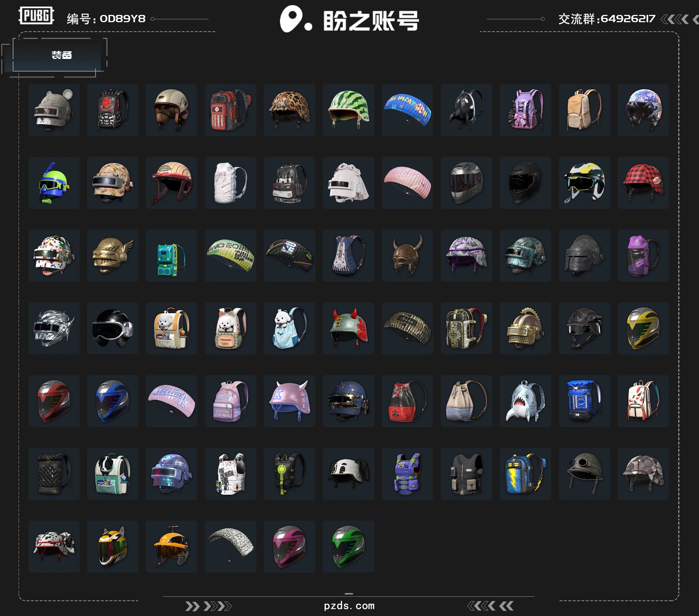
Task: Pick the goggles army green helmet
Action: point(584,474)
